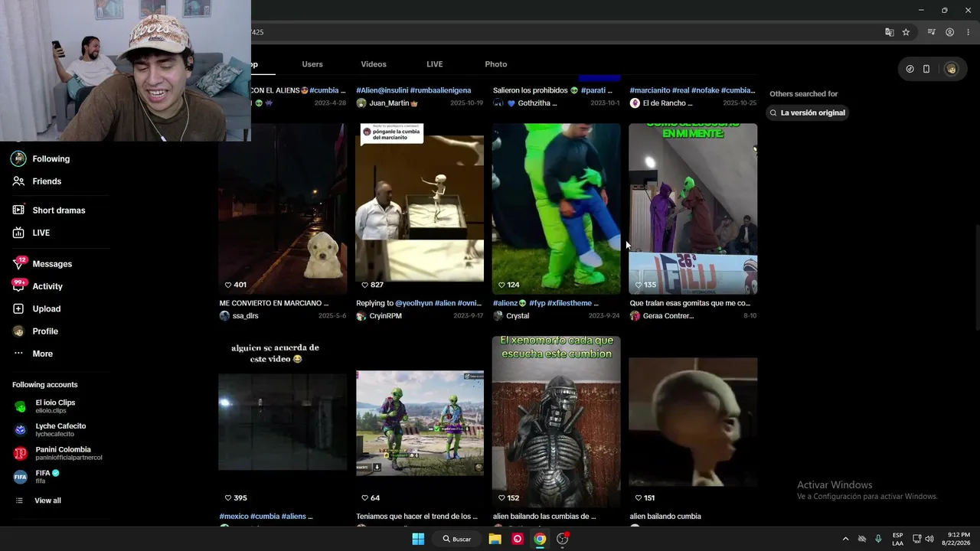The image size is (980, 551).
Task: Click the red app icon in taskbar
Action: point(518,539)
